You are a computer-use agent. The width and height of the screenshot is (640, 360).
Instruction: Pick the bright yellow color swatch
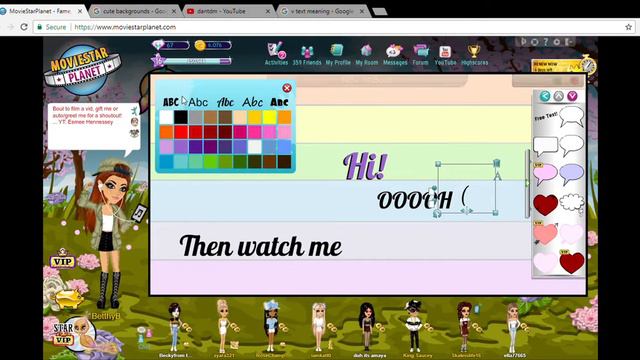point(269,117)
